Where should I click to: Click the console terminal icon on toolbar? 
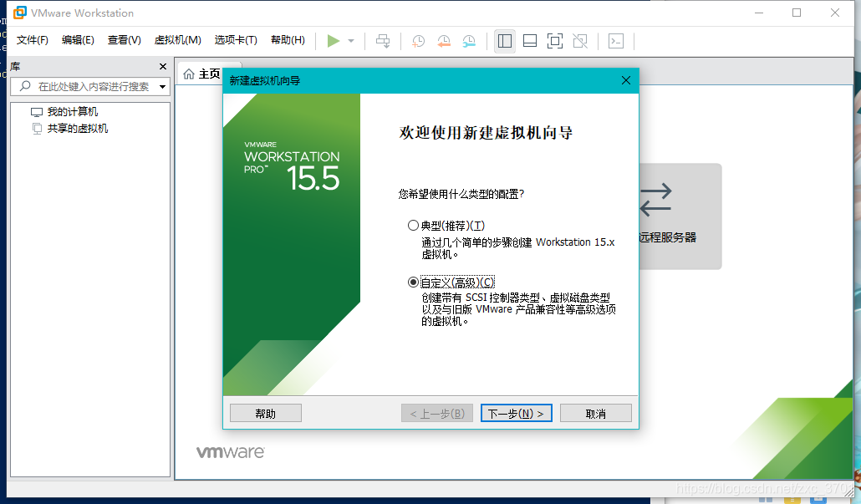point(616,40)
